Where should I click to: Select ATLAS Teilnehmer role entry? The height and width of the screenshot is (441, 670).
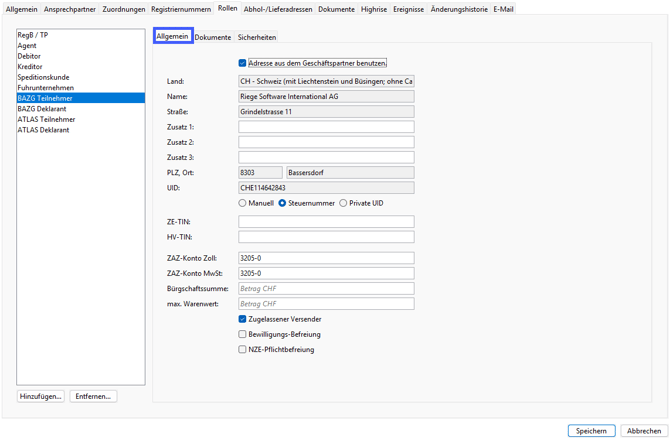46,119
